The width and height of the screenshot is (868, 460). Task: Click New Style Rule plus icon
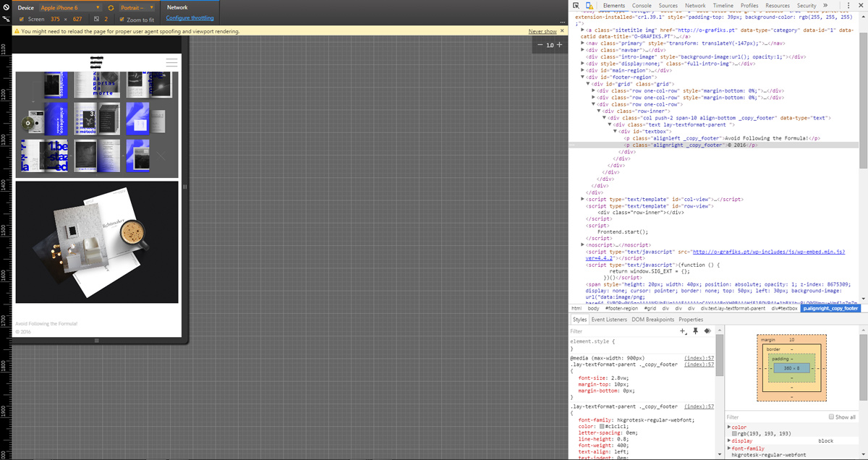pos(683,331)
